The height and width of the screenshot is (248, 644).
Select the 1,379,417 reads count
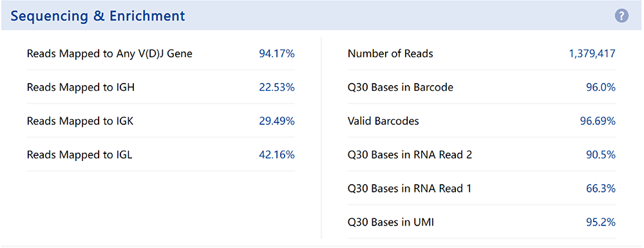click(x=592, y=54)
